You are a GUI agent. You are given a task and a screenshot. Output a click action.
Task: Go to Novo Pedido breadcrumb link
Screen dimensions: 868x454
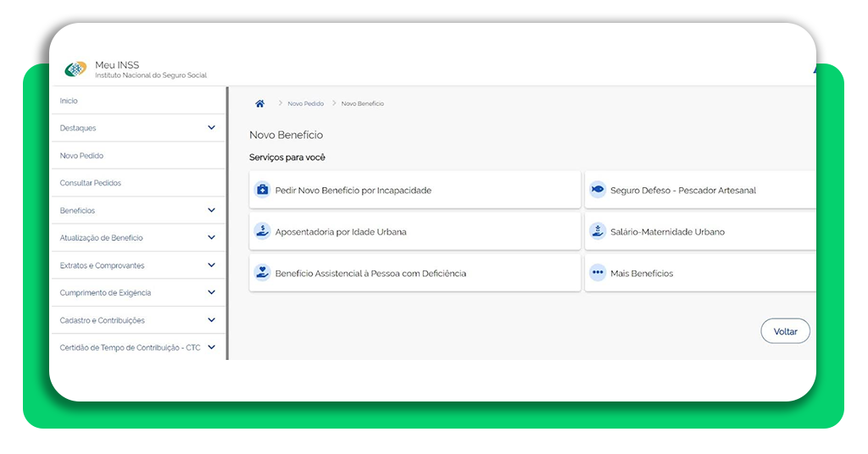(x=305, y=103)
